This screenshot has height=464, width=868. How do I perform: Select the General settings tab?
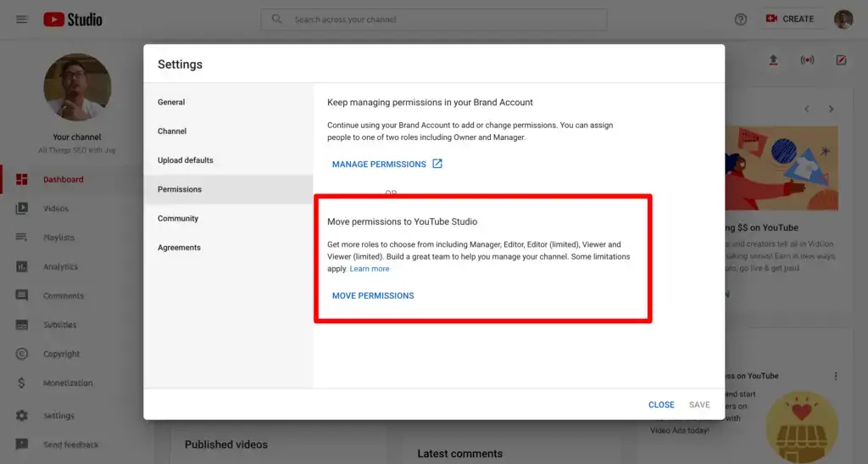tap(228, 102)
